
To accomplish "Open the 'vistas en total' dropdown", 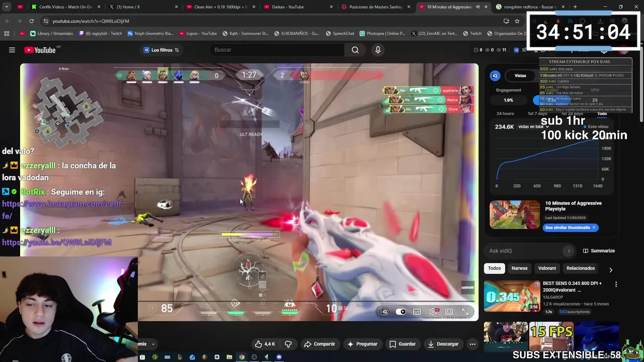I will [533, 127].
